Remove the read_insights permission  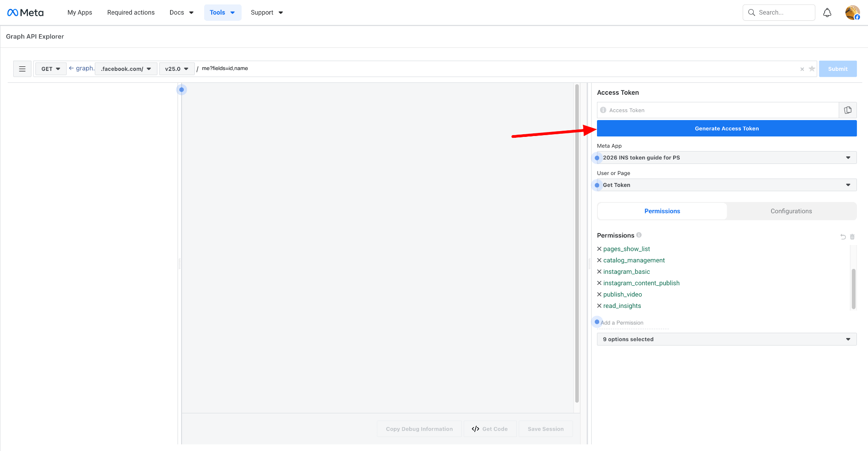(599, 306)
